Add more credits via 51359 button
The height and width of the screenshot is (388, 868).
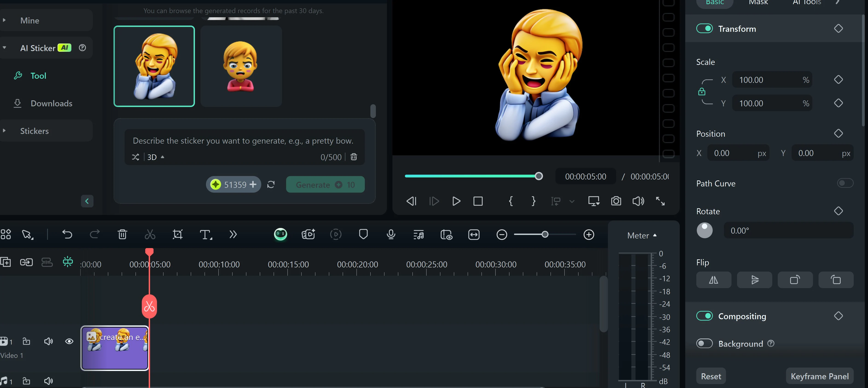233,185
